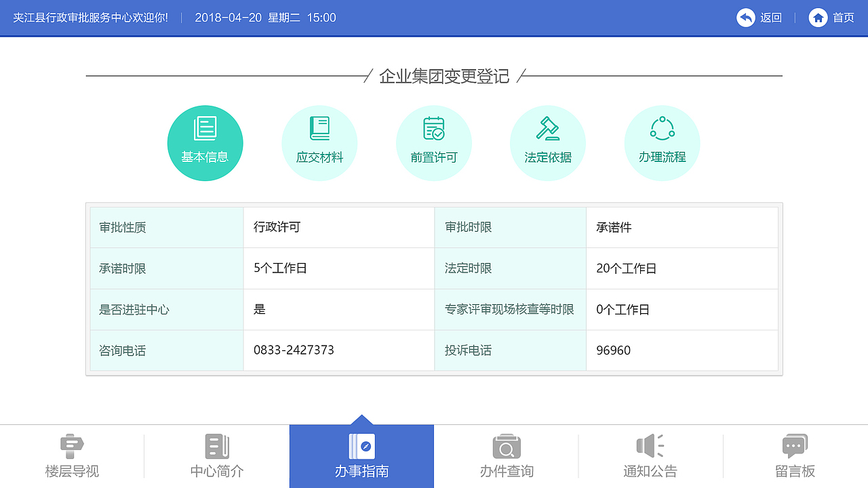Click the 行政许可 value cell

click(339, 228)
